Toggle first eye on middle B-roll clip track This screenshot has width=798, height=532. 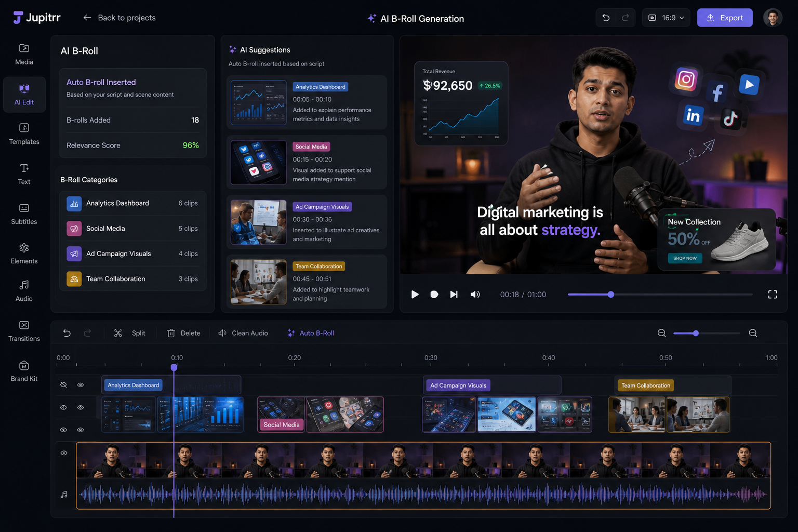(x=63, y=407)
